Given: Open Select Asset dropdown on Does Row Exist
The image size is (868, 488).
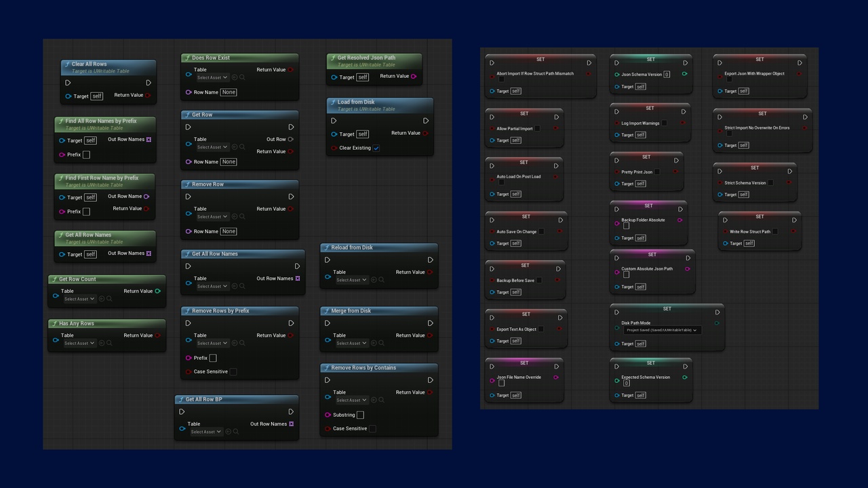Looking at the screenshot, I should click(x=212, y=77).
